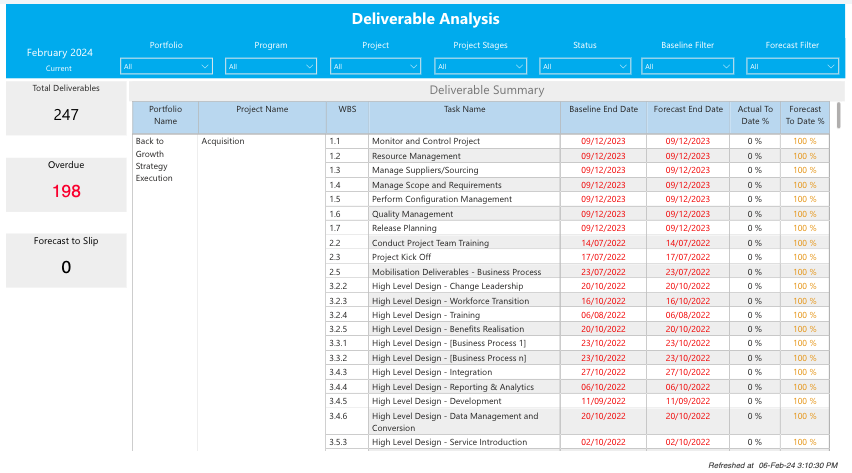Image resolution: width=852 pixels, height=473 pixels.
Task: Sort by Portfolio Name column header
Action: [x=165, y=117]
